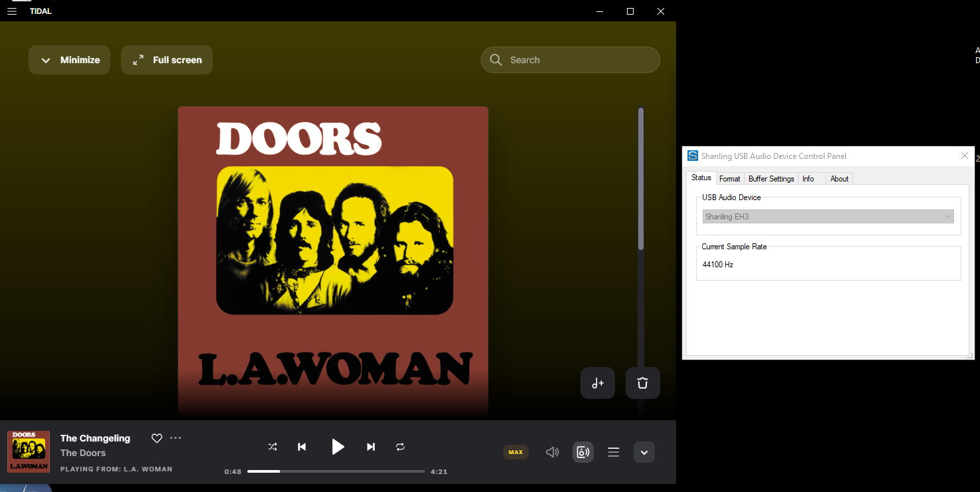The image size is (980, 492).
Task: Open the play queue list
Action: [x=613, y=452]
